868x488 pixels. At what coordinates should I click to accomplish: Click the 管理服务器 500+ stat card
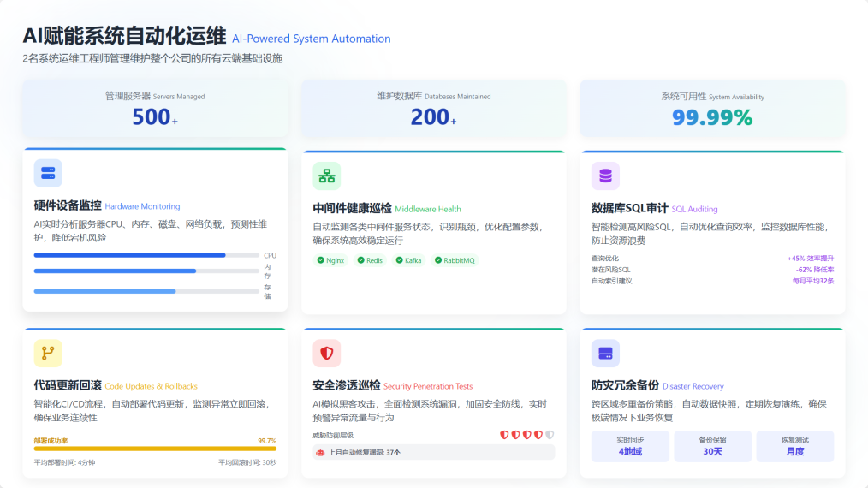(x=155, y=109)
